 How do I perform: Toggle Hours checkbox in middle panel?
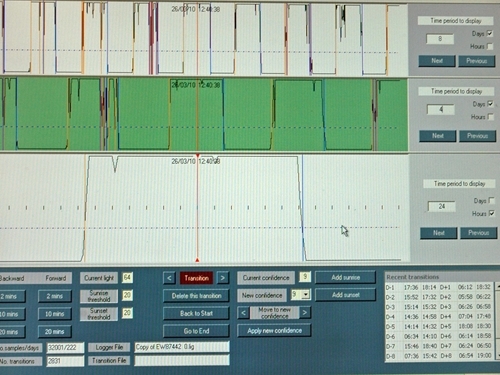point(490,117)
